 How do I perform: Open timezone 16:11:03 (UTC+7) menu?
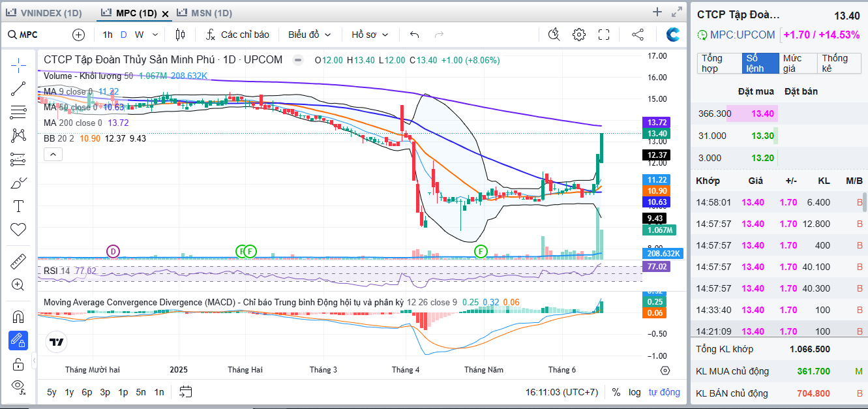pos(561,392)
